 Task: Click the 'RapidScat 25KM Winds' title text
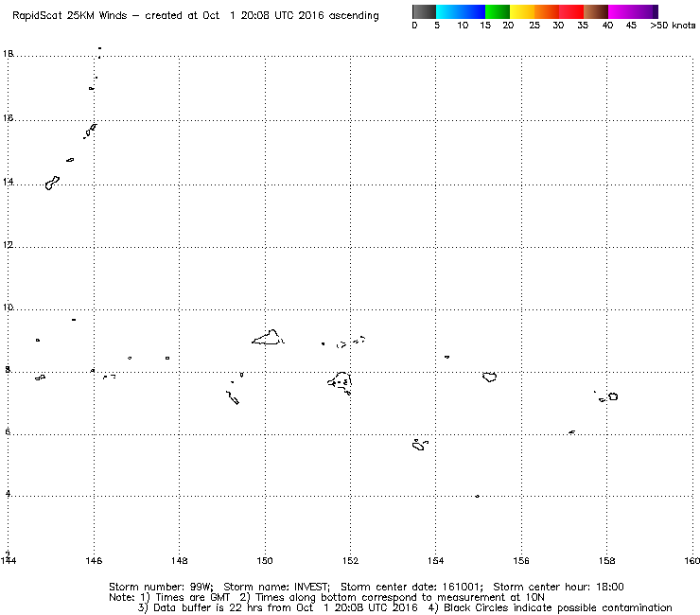[70, 16]
